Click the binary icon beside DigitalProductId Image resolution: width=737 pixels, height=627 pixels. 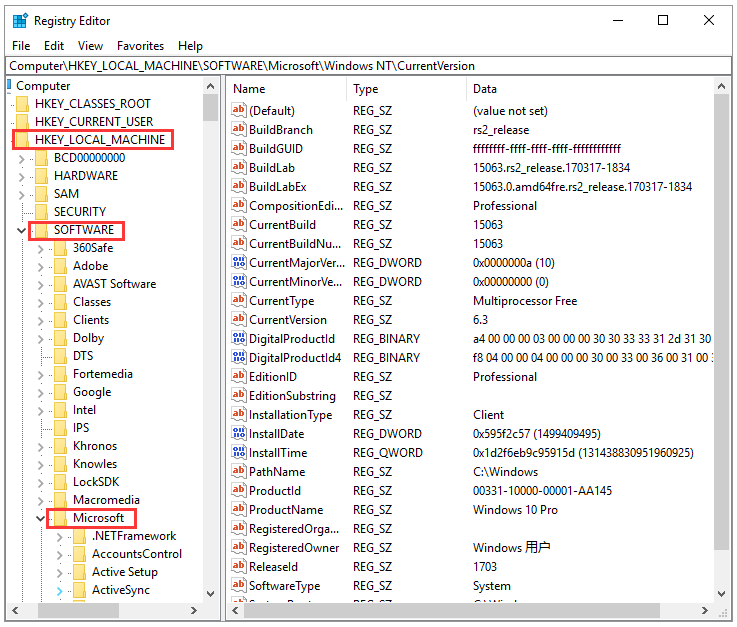(x=239, y=338)
